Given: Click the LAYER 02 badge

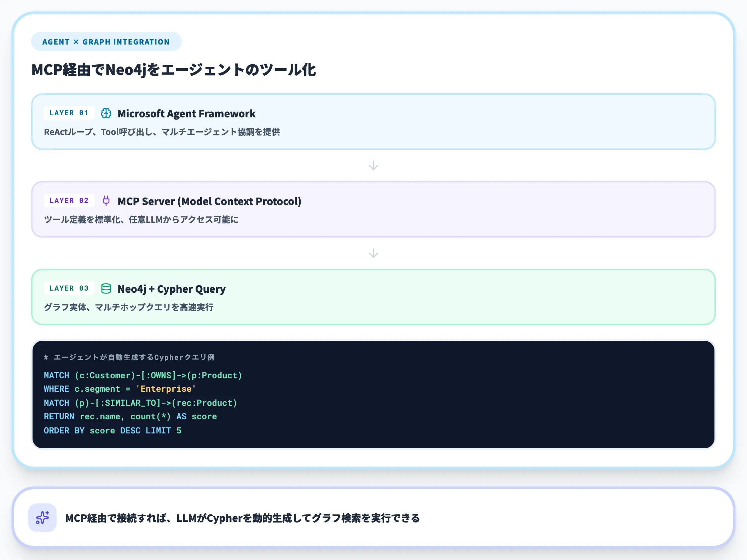Looking at the screenshot, I should (69, 200).
